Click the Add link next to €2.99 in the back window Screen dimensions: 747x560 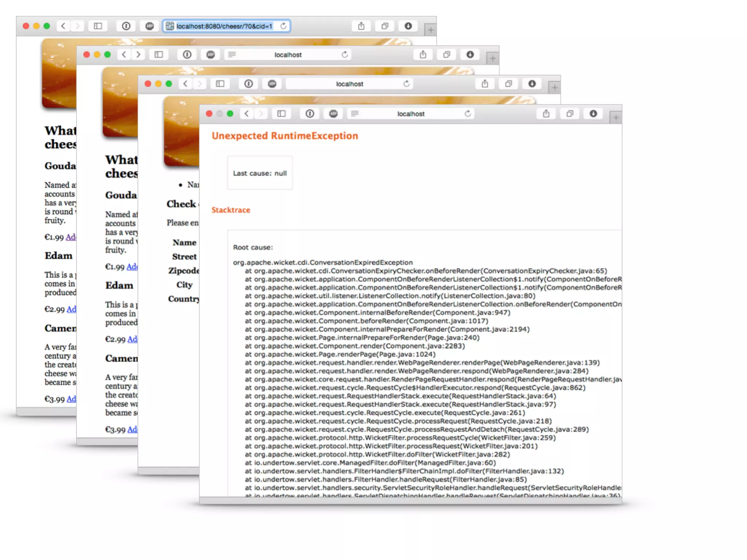coord(71,309)
